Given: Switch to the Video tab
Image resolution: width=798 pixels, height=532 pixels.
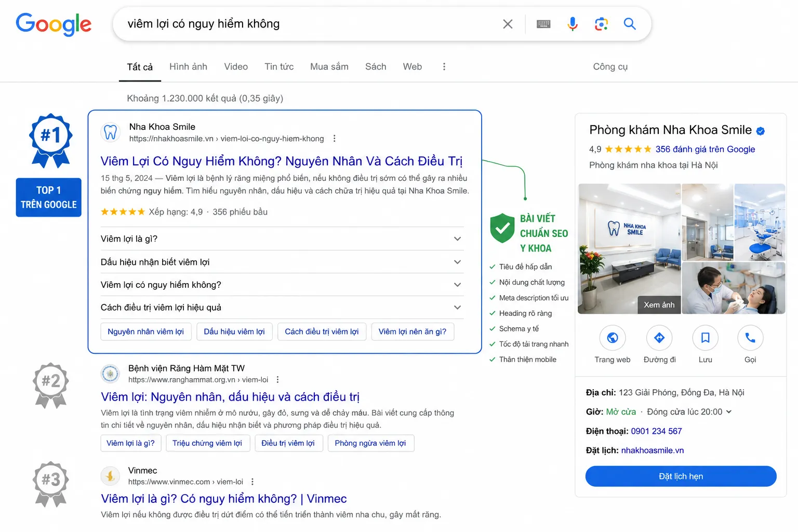Looking at the screenshot, I should point(236,66).
